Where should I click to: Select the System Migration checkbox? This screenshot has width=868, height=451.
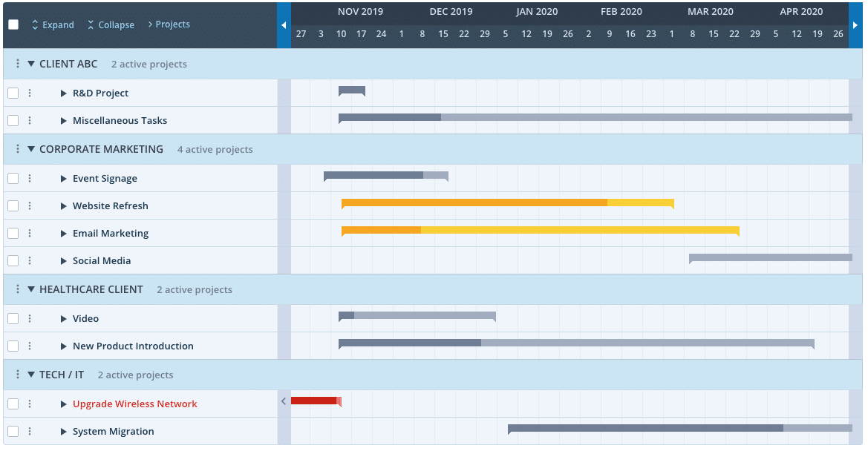pyautogui.click(x=13, y=432)
